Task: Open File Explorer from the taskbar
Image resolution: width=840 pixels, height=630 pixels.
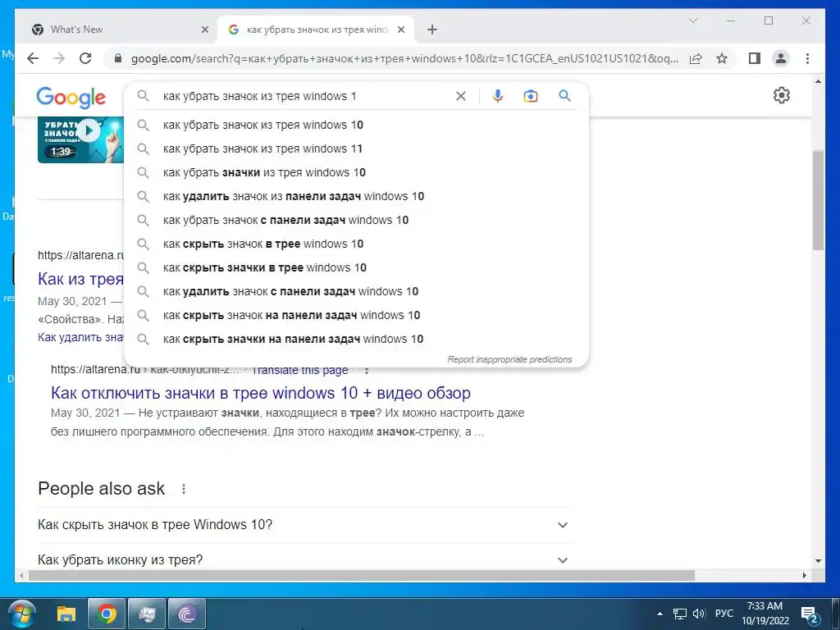Action: pos(66,614)
